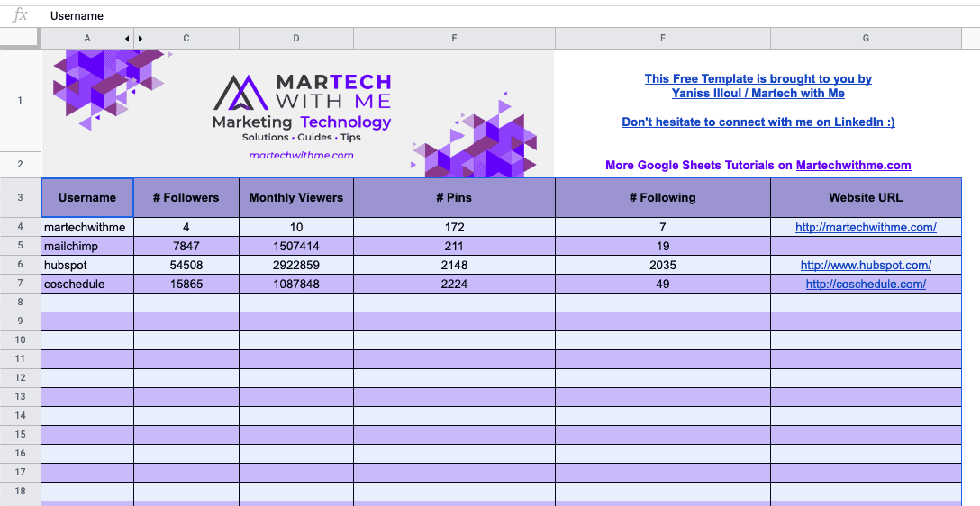Open http://www.hubspot.com/ link
This screenshot has height=506, width=980.
[x=866, y=265]
